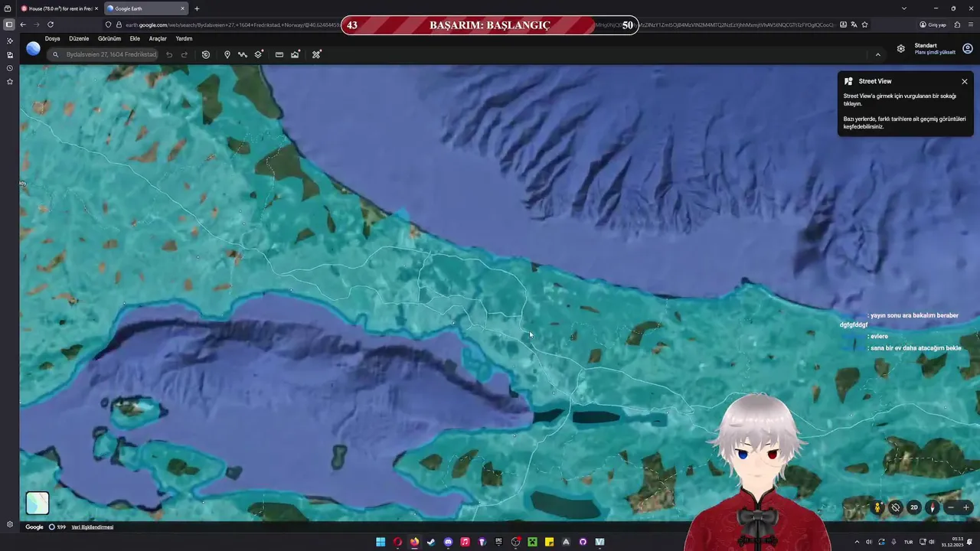The height and width of the screenshot is (551, 980).
Task: Bookmark the page with star icon
Action: tap(865, 24)
